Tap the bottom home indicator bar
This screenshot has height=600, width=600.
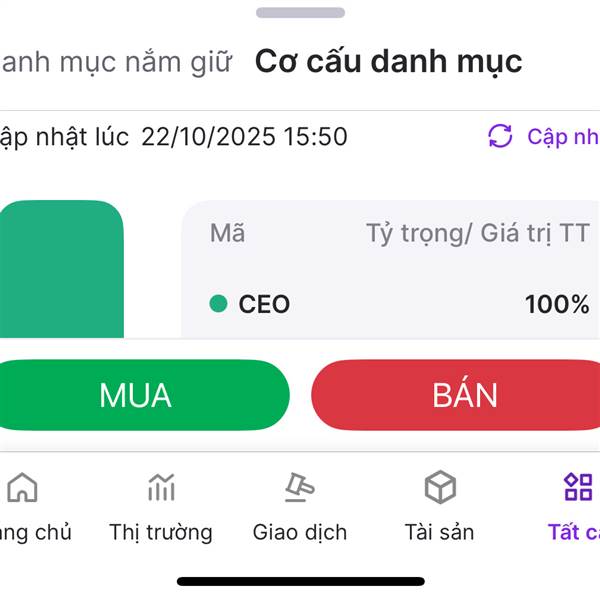(x=300, y=581)
